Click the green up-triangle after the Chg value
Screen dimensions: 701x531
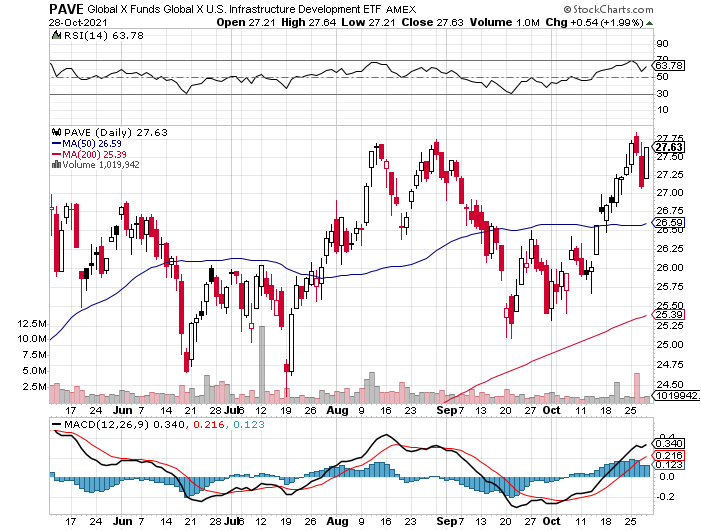pos(650,23)
